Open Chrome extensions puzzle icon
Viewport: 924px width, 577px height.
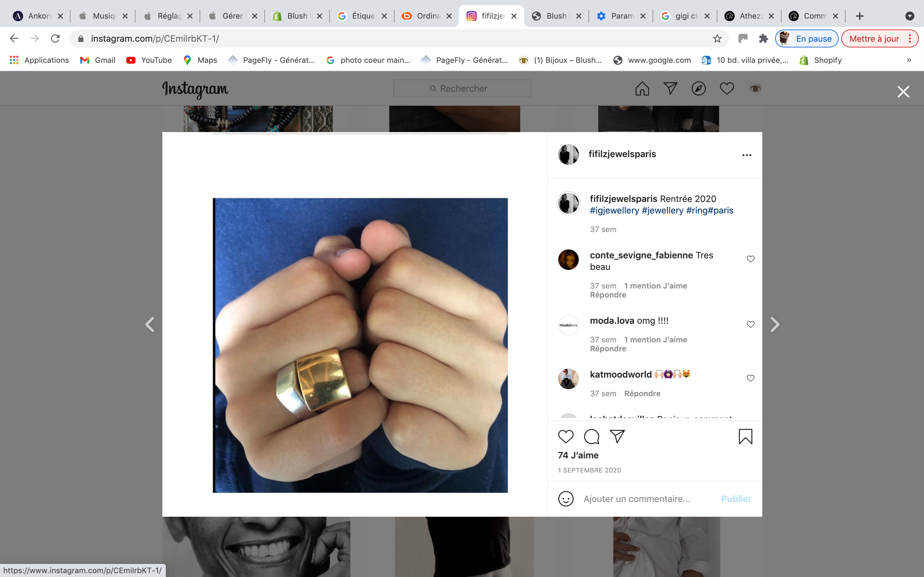click(x=763, y=38)
